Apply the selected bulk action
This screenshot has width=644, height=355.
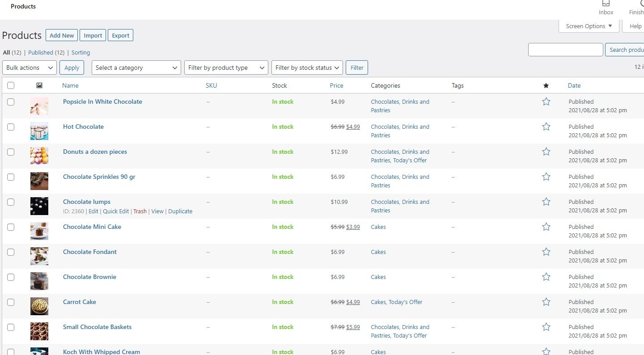72,68
